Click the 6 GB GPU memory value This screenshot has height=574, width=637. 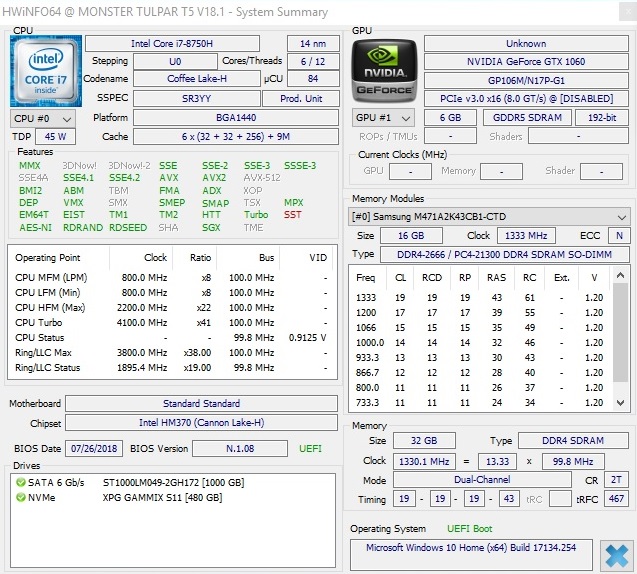450,118
